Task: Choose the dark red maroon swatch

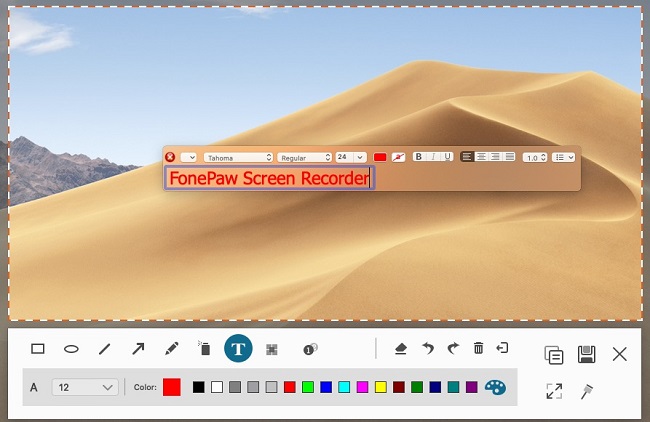Action: (399, 387)
